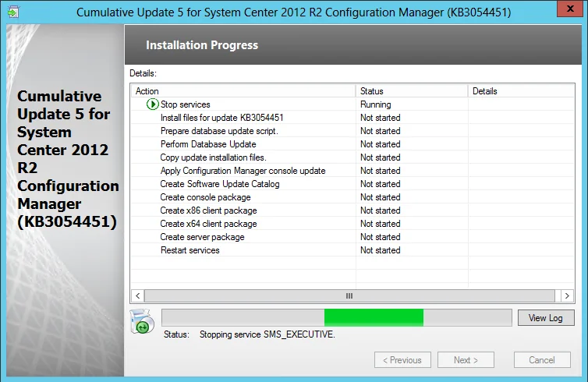Click the Not started status for Restart services
Screen dimensions: 588x382
pyautogui.click(x=381, y=250)
